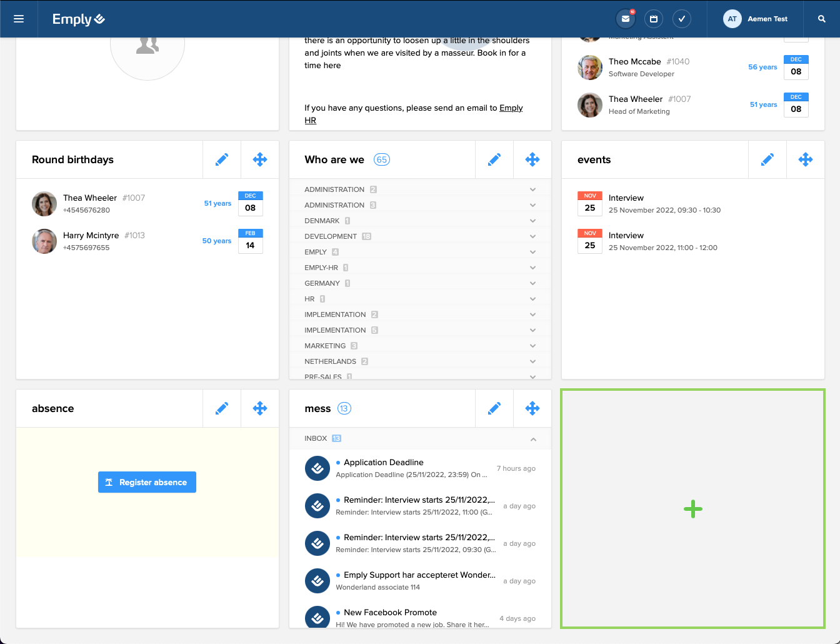
Task: Edit the Round birthdays widget
Action: [222, 160]
